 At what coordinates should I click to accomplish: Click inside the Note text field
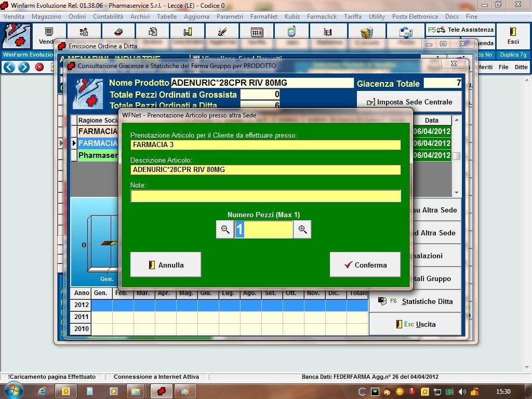pyautogui.click(x=265, y=196)
